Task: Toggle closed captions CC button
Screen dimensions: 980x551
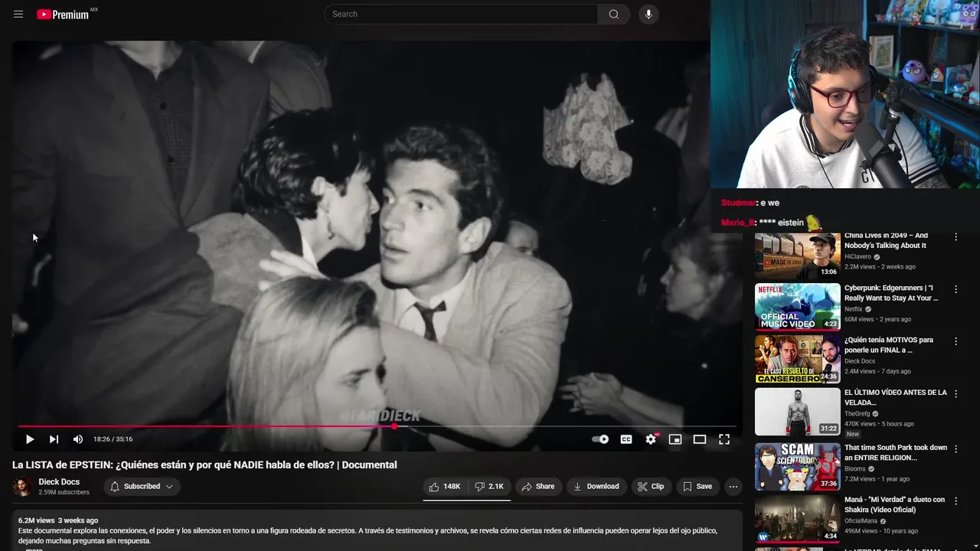Action: [x=626, y=439]
